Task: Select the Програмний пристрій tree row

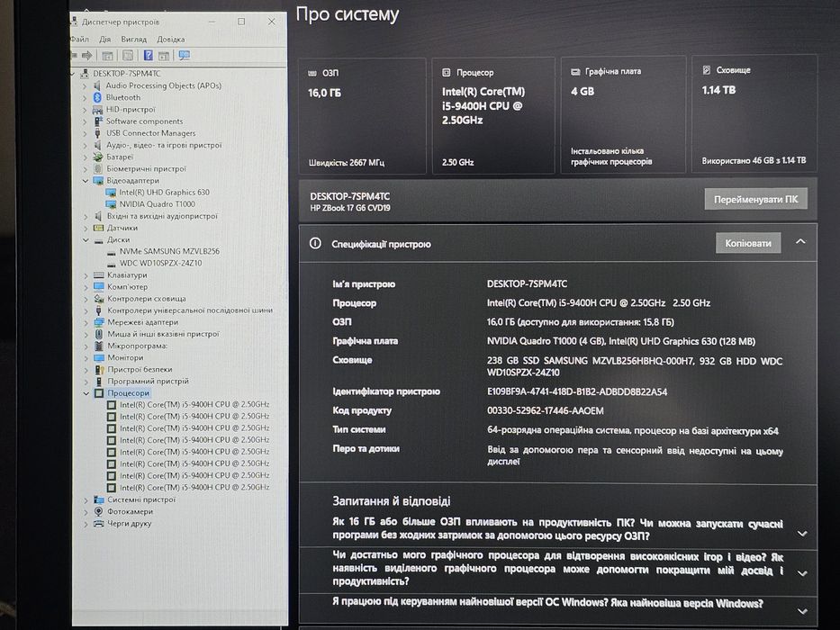Action: coord(148,381)
